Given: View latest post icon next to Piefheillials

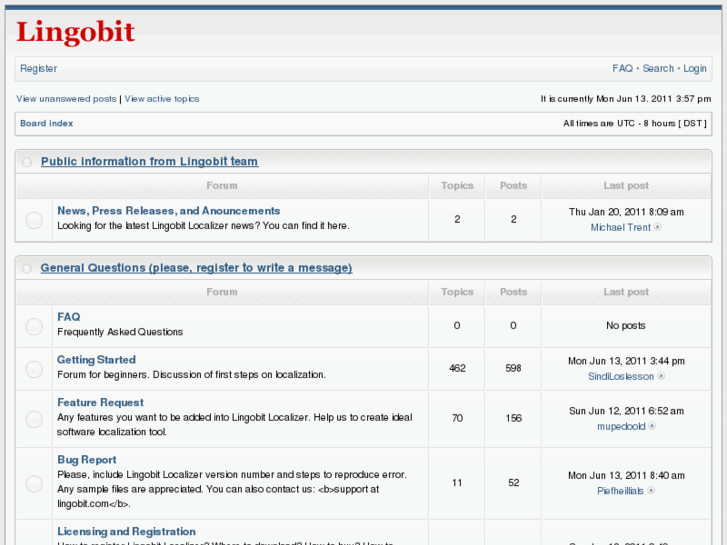Looking at the screenshot, I should 651,490.
